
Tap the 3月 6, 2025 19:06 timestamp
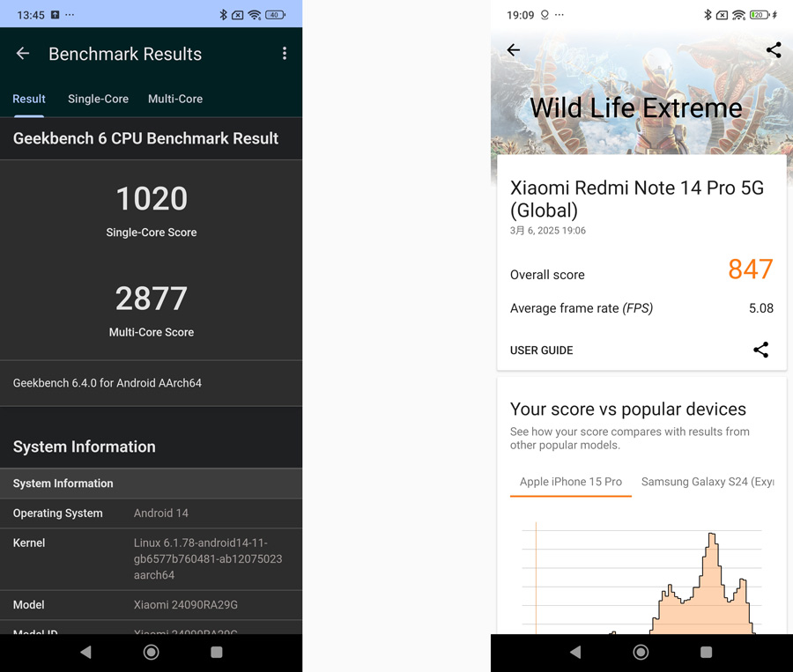pos(548,231)
